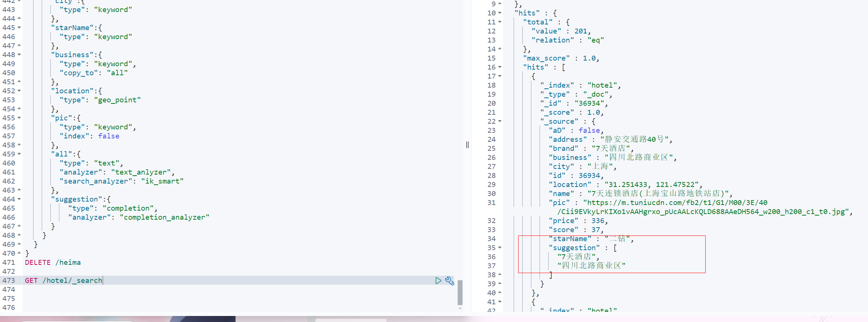Click suggestion entry "7天酒店" on line 36

tap(576, 257)
